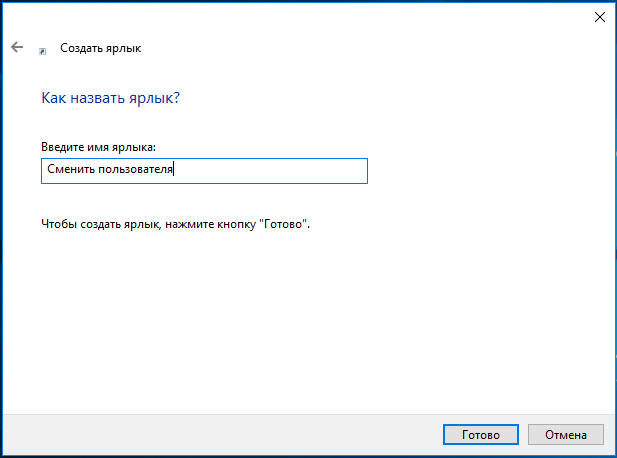Click the word Сменить inside the name field
Viewport: 617px width, 458px height.
click(71, 169)
